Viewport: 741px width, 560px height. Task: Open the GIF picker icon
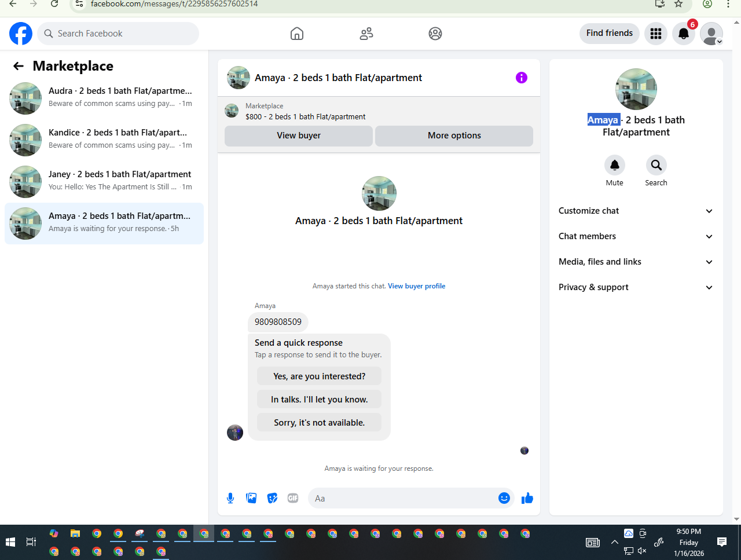[293, 498]
